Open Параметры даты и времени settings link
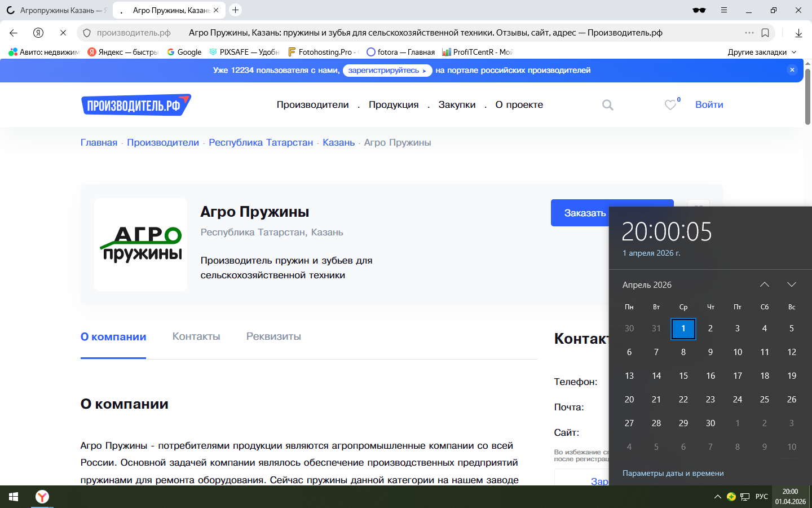The height and width of the screenshot is (508, 812). point(673,473)
